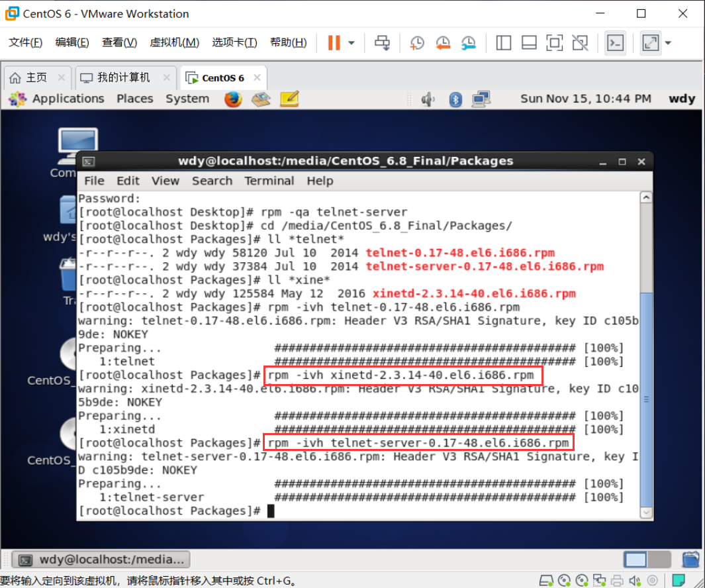Open the wdy user menu
The height and width of the screenshot is (588, 705).
pyautogui.click(x=682, y=99)
